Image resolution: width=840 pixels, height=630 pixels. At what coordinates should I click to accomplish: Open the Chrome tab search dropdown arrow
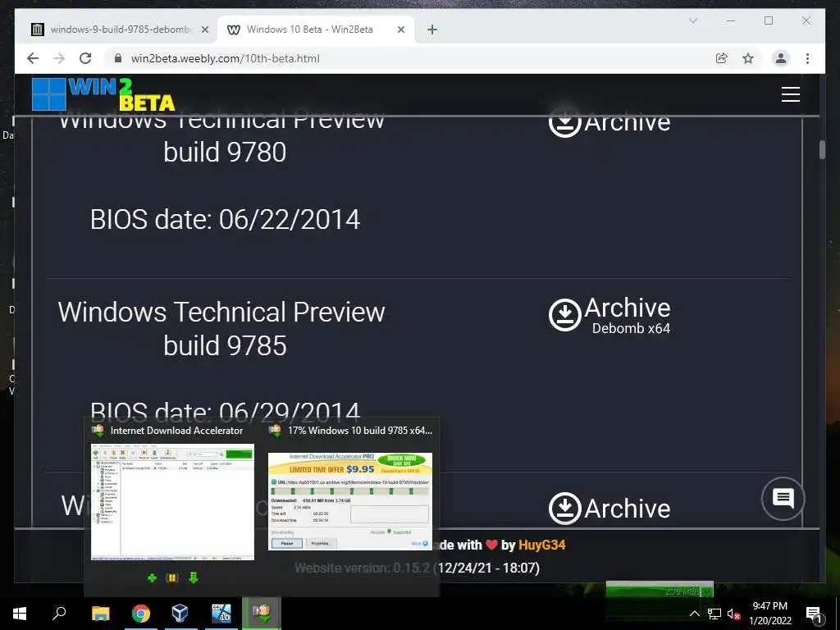click(692, 21)
